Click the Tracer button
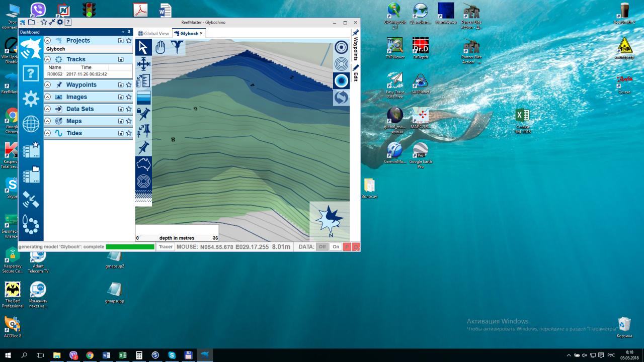Screen dimensions: 644x362 click(166, 247)
